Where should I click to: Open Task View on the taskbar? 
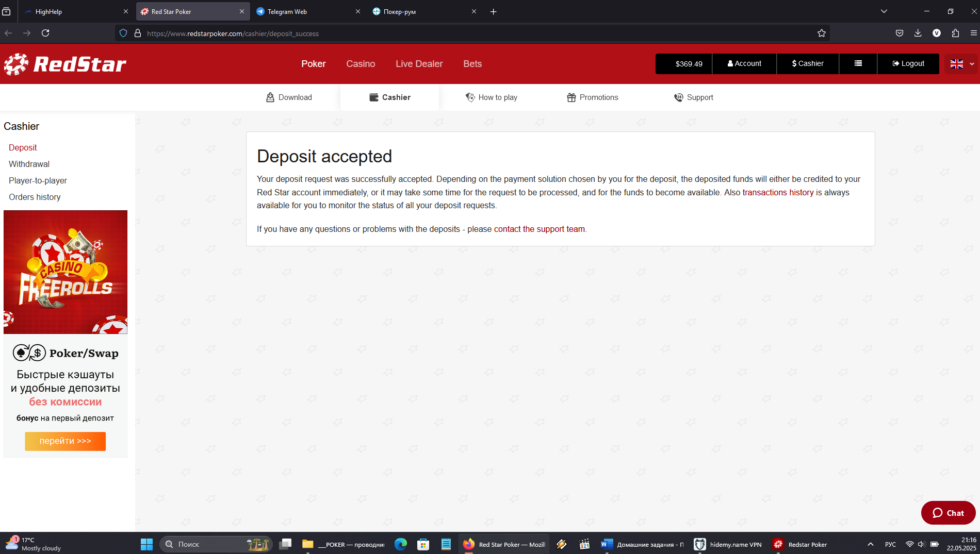point(285,544)
